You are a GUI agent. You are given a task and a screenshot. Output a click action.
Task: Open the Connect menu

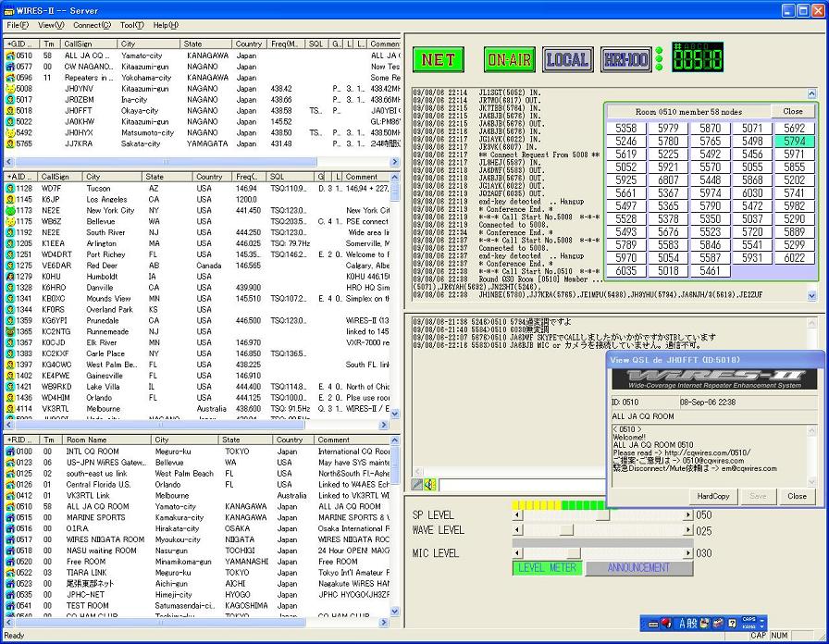tap(92, 25)
